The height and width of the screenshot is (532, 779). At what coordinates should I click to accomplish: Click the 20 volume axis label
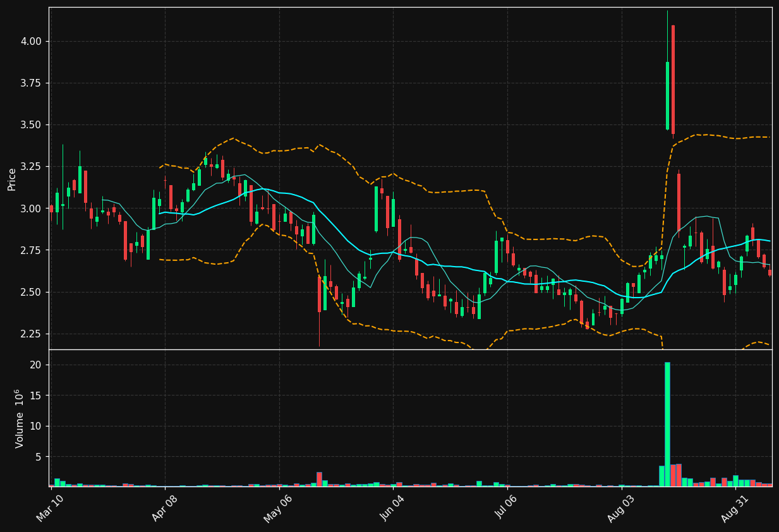point(35,365)
